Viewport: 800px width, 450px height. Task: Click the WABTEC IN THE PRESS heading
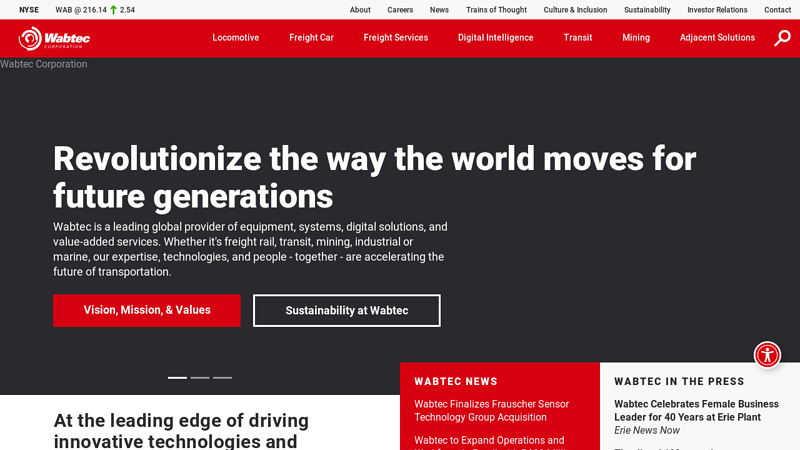point(679,381)
